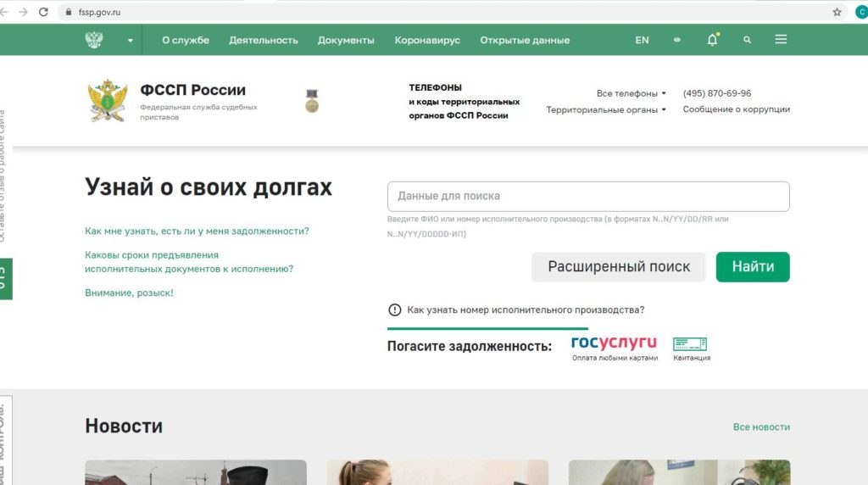Focus the 'Данные для поиска' input field
868x485 pixels.
[588, 196]
